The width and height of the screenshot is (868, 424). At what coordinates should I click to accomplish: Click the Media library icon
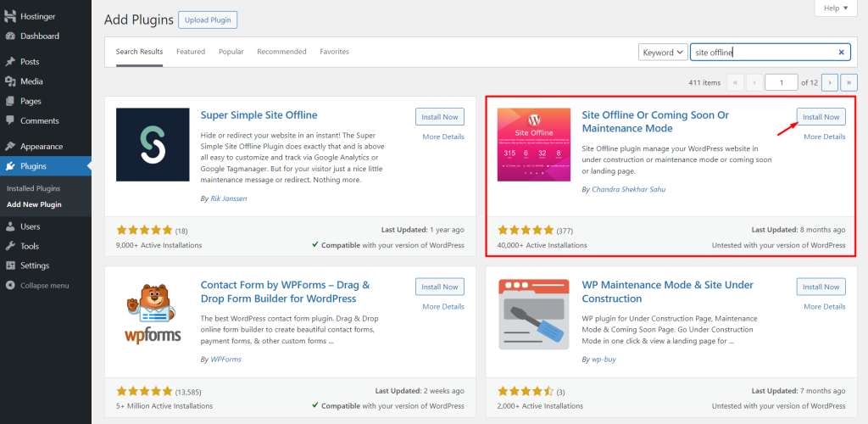point(10,81)
